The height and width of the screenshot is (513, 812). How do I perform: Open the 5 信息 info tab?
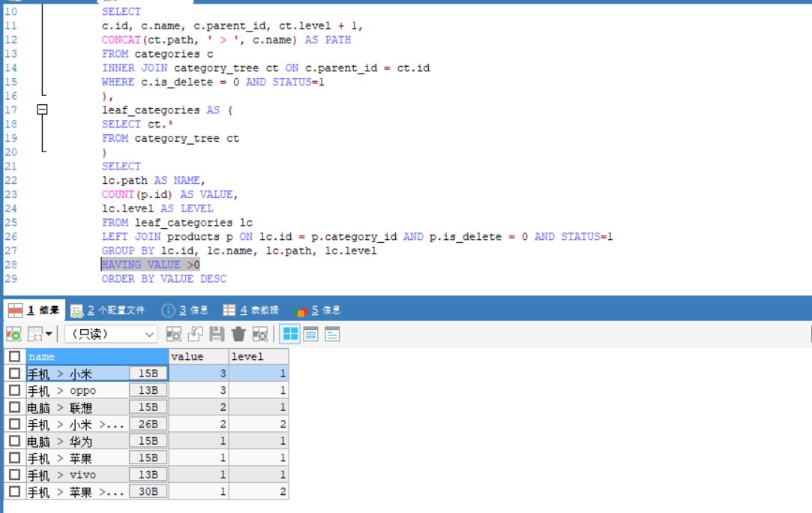tap(317, 310)
